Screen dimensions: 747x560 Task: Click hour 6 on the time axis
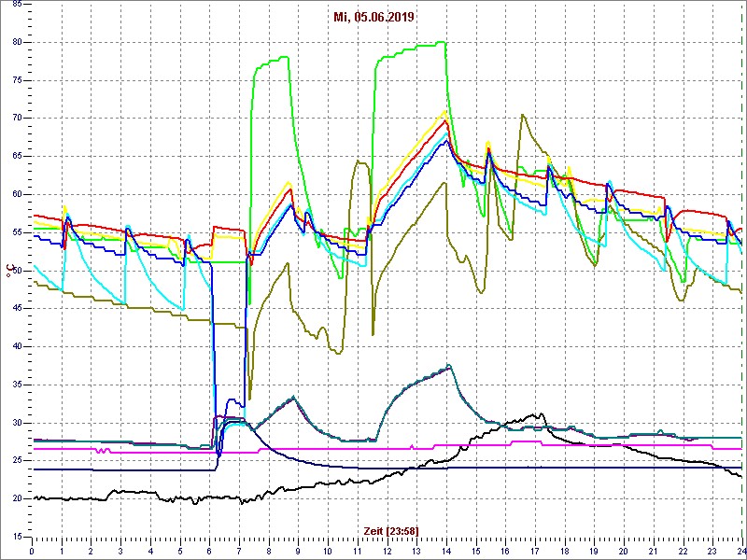(209, 552)
